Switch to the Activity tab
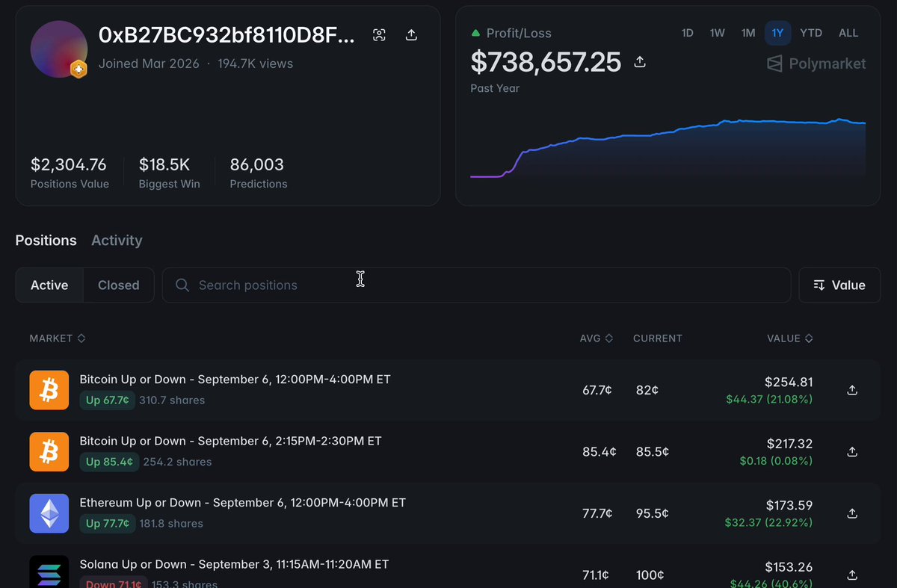The height and width of the screenshot is (588, 897). click(x=117, y=241)
